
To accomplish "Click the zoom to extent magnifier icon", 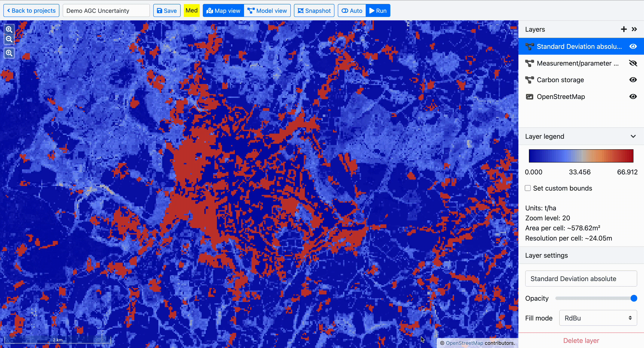I will tap(9, 53).
